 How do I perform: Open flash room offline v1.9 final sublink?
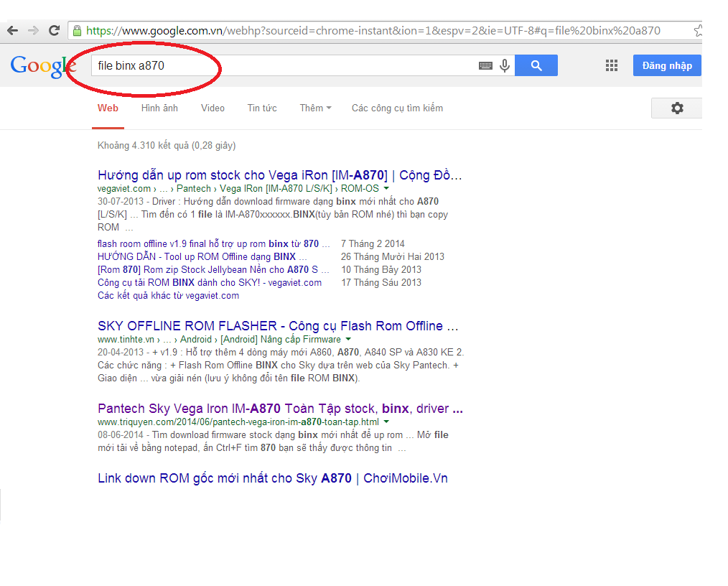[213, 243]
